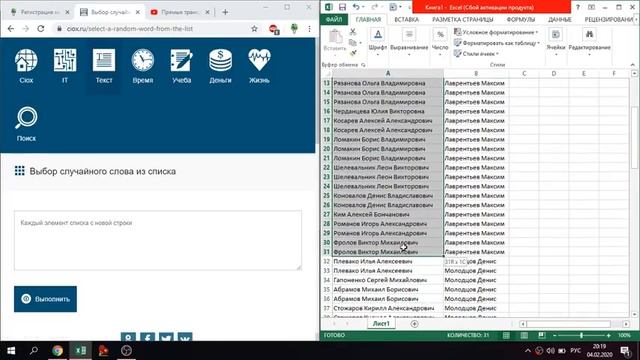Click the cut scissors icon in Excel
Image resolution: width=640 pixels, height=360 pixels.
[353, 32]
